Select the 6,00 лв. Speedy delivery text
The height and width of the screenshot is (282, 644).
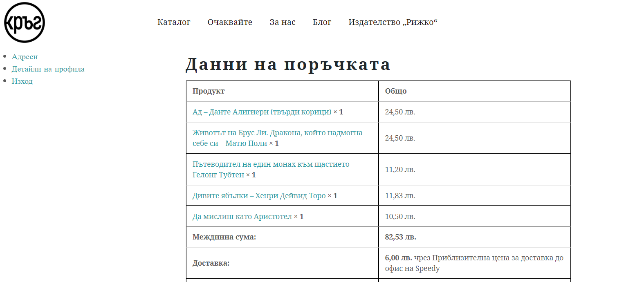474,263
